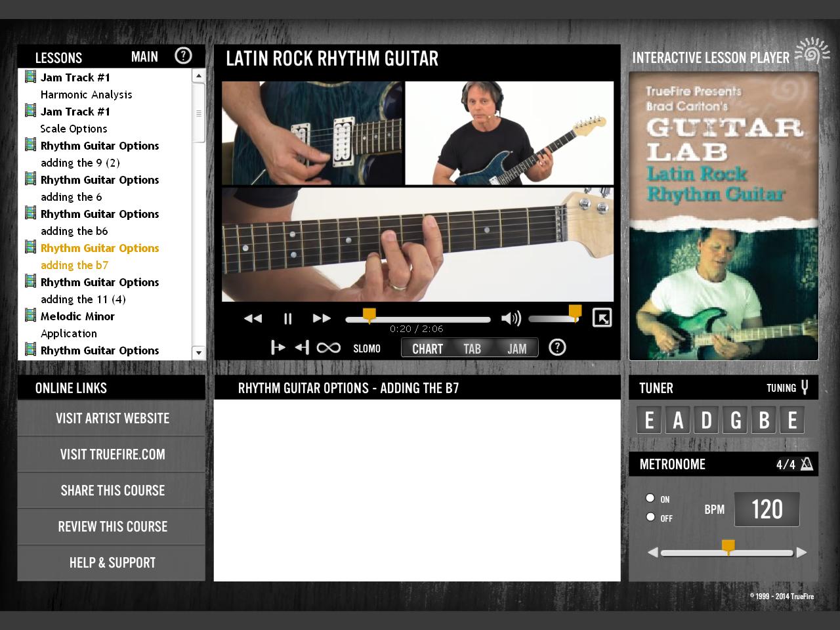Viewport: 840px width, 630px height.
Task: Click the film icon beside Melodic Minor lesson
Action: point(30,316)
